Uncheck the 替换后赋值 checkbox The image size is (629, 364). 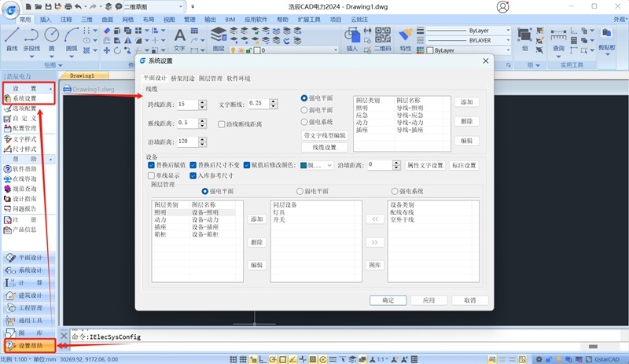151,165
